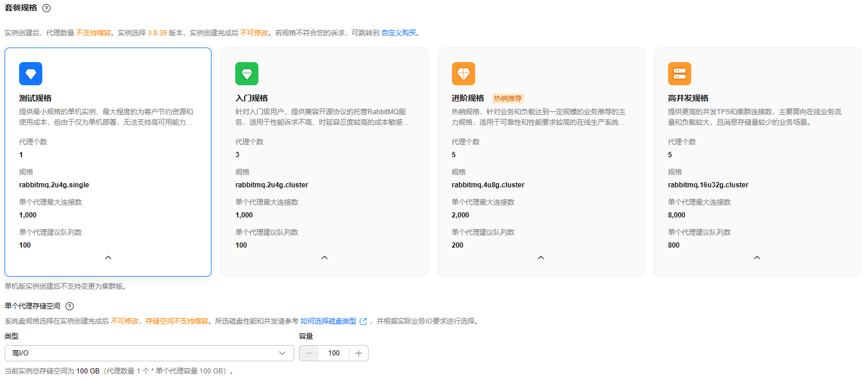Click 入门规格 description text
This screenshot has width=868, height=381.
pyautogui.click(x=322, y=117)
